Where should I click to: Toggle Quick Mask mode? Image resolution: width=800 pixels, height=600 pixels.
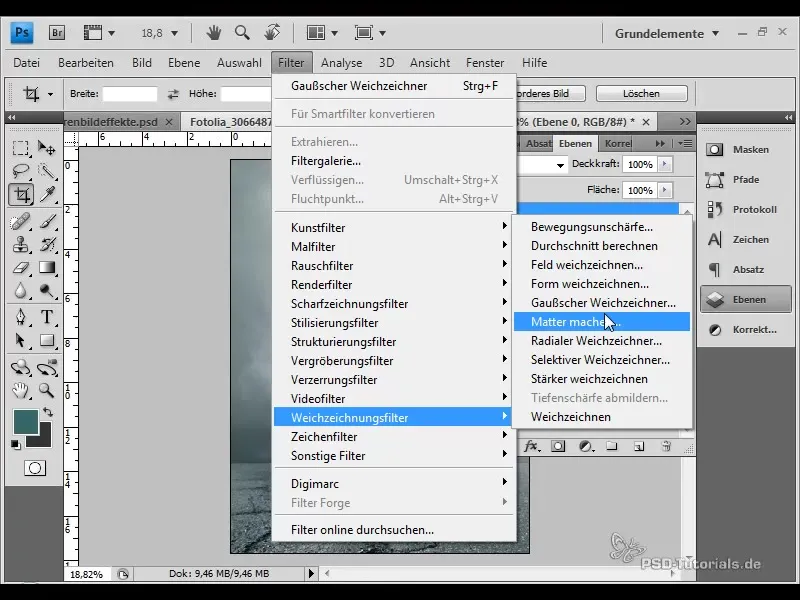tap(35, 468)
